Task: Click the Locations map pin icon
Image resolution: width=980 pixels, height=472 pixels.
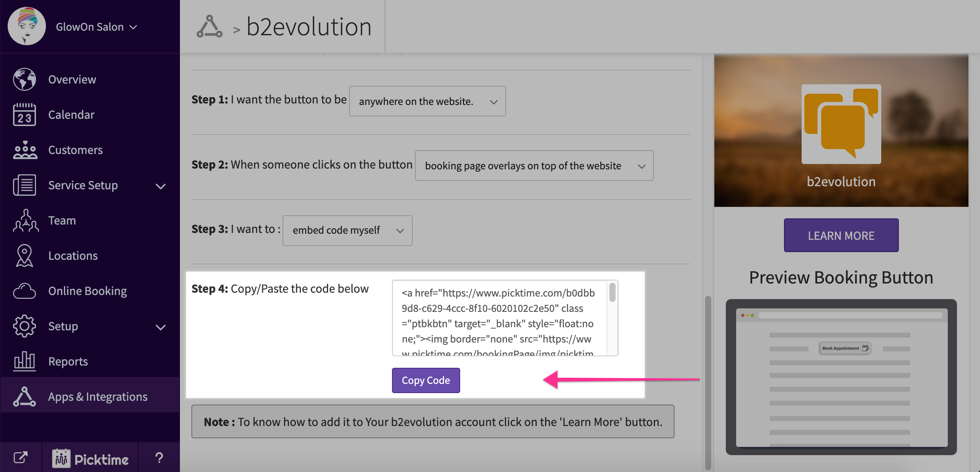Action: coord(24,256)
